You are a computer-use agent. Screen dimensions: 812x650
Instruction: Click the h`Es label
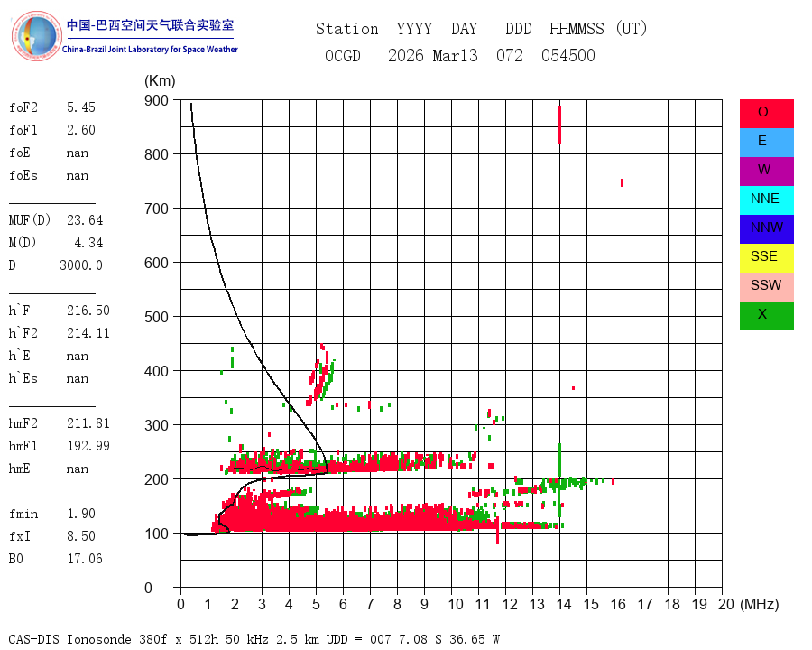pos(23,378)
